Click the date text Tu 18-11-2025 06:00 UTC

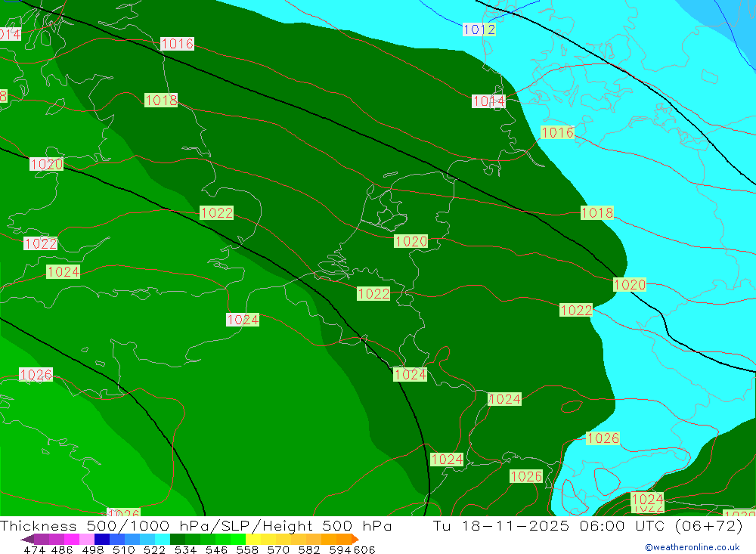[549, 526]
